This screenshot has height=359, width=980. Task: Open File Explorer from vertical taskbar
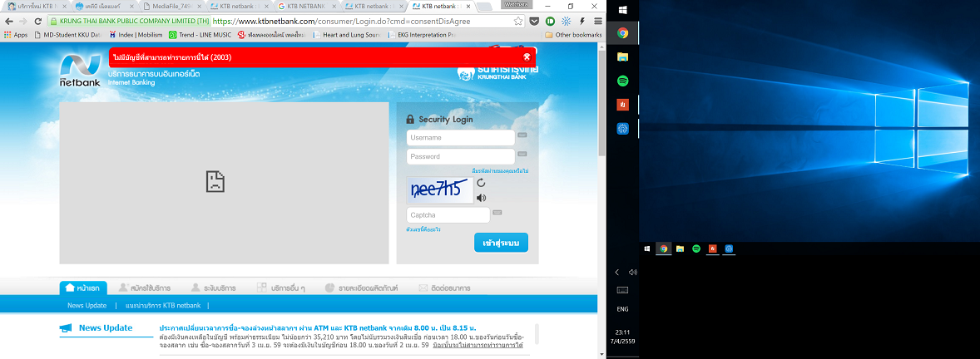[x=623, y=57]
